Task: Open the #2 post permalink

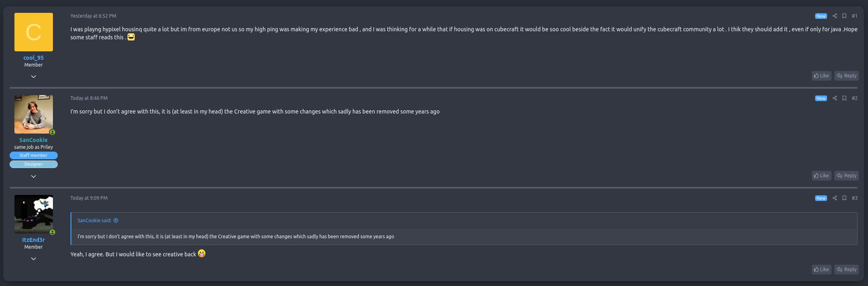Action: (854, 98)
